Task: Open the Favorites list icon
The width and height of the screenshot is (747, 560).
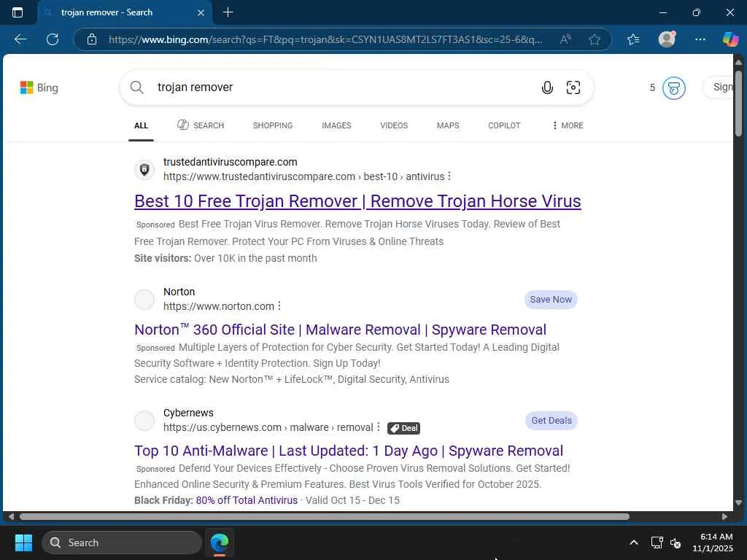Action: pyautogui.click(x=633, y=39)
